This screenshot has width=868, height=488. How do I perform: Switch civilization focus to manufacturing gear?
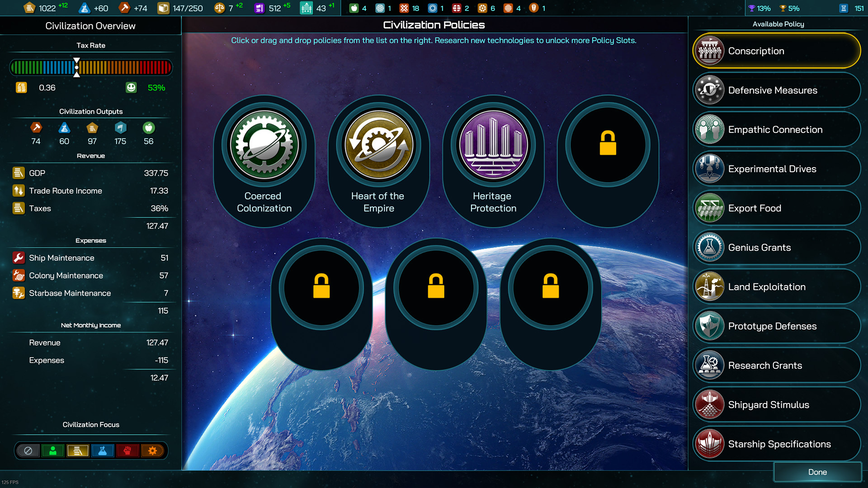click(x=152, y=450)
